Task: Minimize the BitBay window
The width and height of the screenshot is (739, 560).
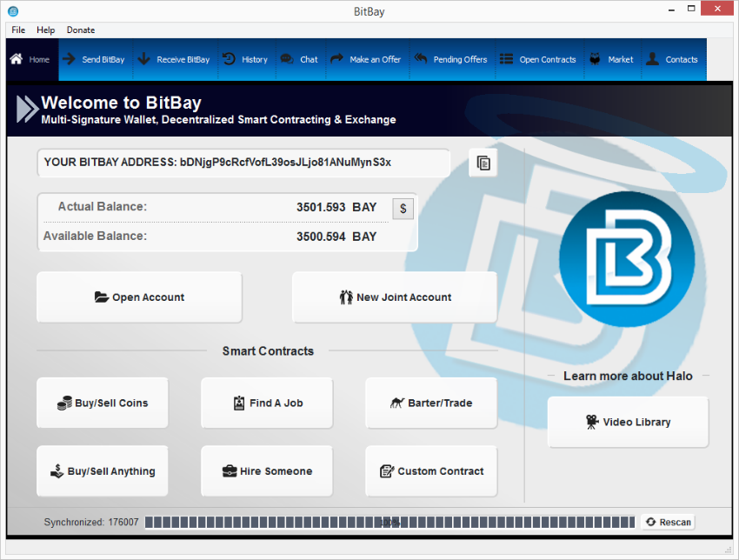Action: click(x=671, y=9)
